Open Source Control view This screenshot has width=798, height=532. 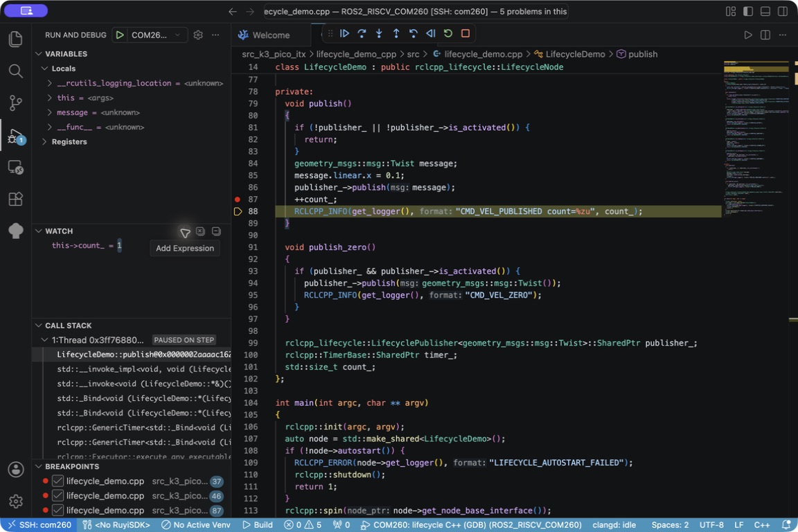16,103
